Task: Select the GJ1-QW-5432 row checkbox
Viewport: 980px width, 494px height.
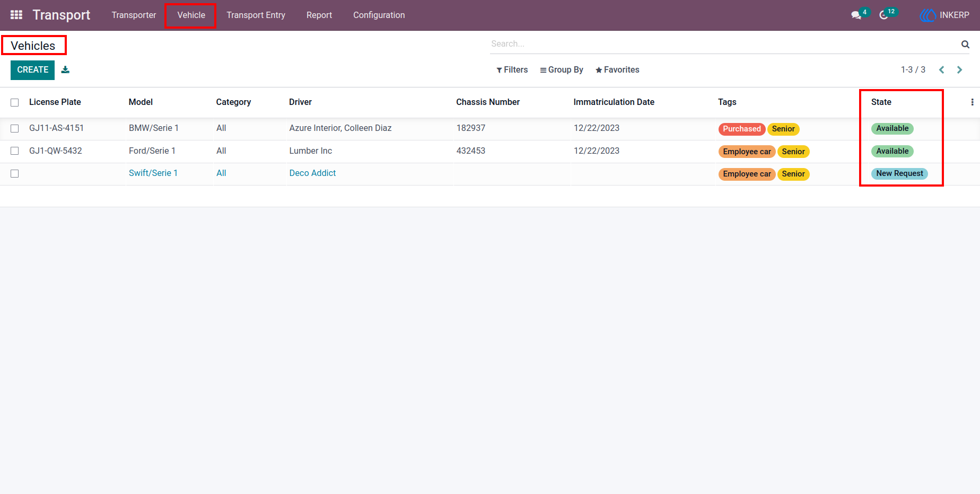Action: coord(15,151)
